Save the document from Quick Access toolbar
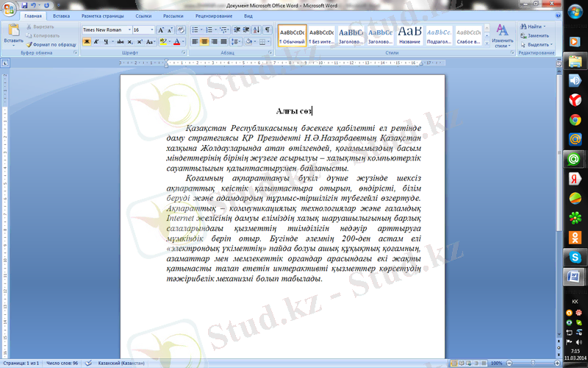 (24, 4)
